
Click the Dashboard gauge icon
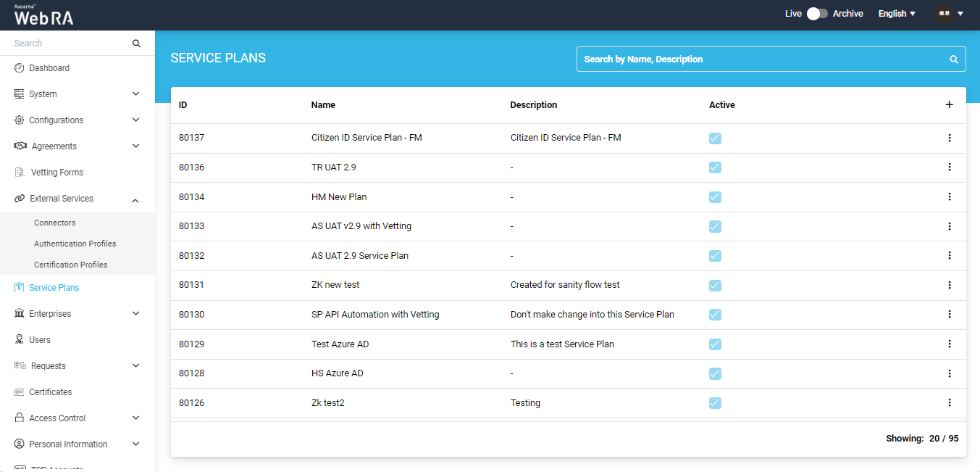(x=20, y=68)
